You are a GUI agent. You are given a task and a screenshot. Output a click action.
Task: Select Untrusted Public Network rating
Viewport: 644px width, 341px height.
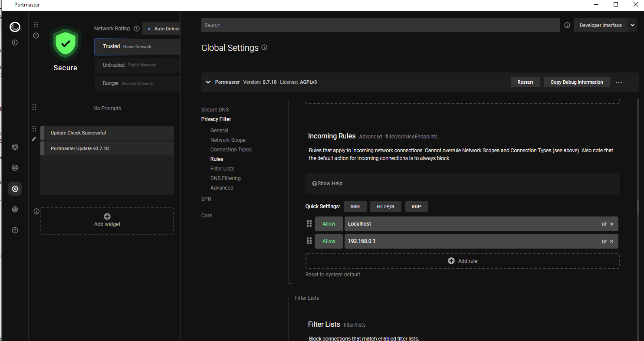(137, 65)
